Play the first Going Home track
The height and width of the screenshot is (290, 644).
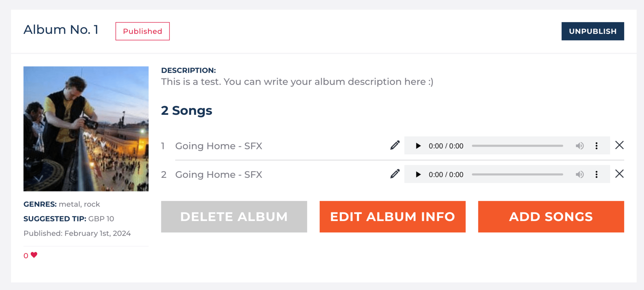tap(418, 146)
